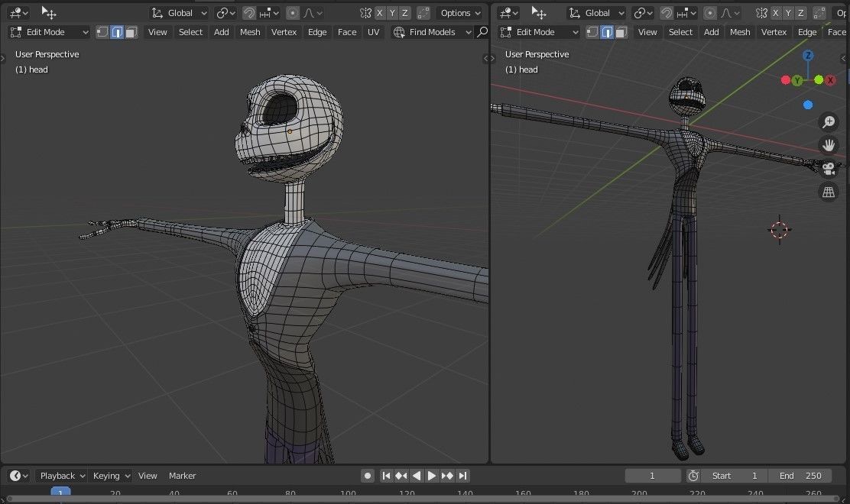850x504 pixels.
Task: Switch to edge select mode in left viewport
Action: click(x=116, y=33)
